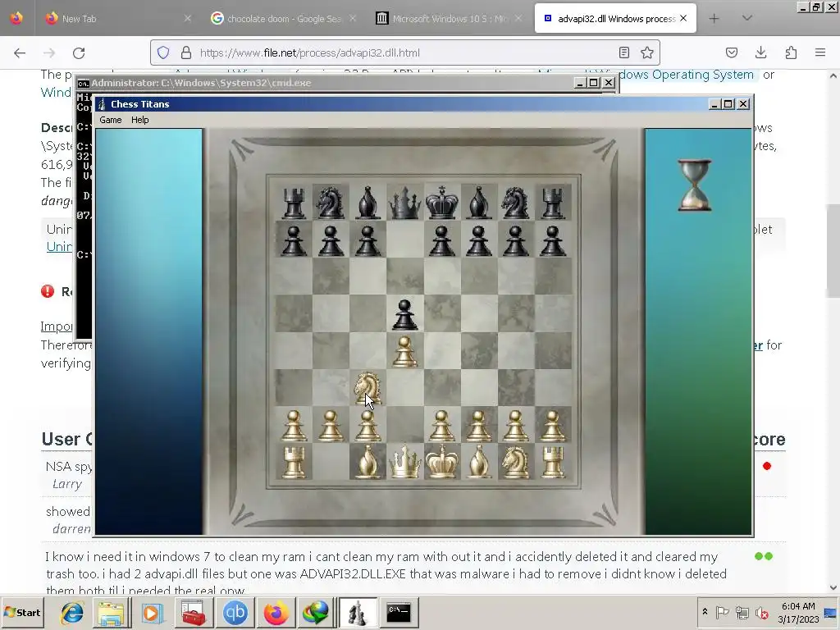Image resolution: width=840 pixels, height=630 pixels.
Task: Switch to Microsoft Windows 10 S tab
Action: [x=450, y=19]
